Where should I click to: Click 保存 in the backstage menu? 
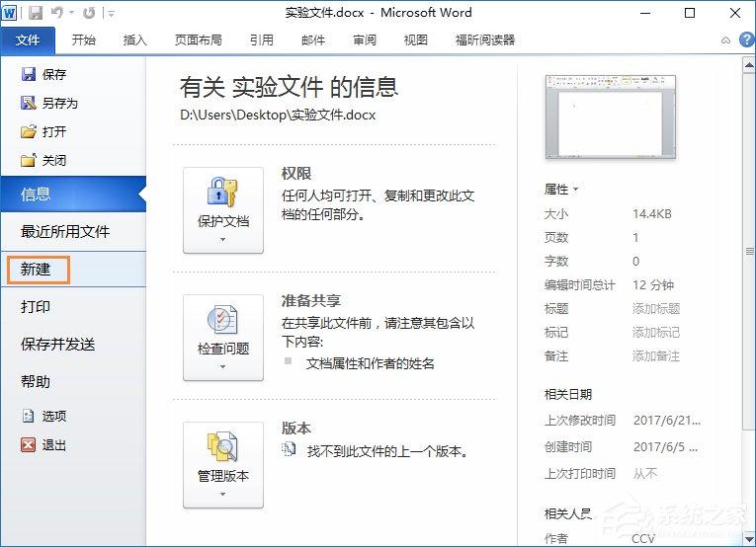tap(43, 74)
